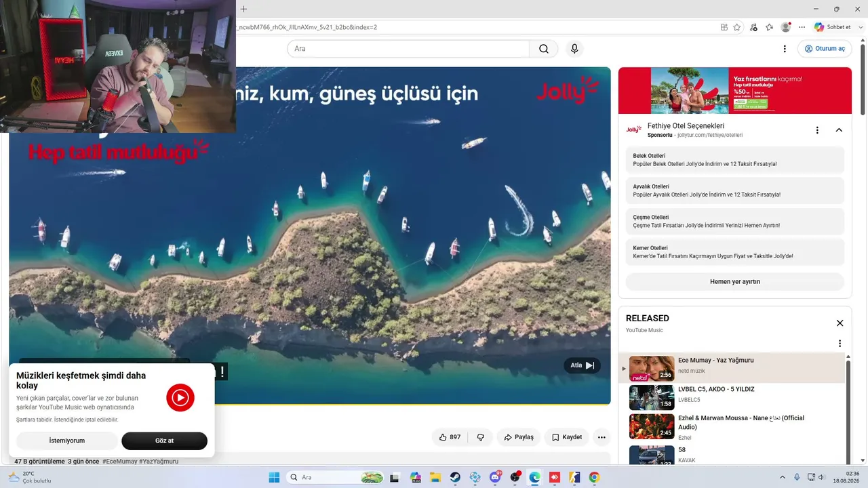
Task: Open Microsoft 365 from taskbar
Action: pyautogui.click(x=415, y=477)
